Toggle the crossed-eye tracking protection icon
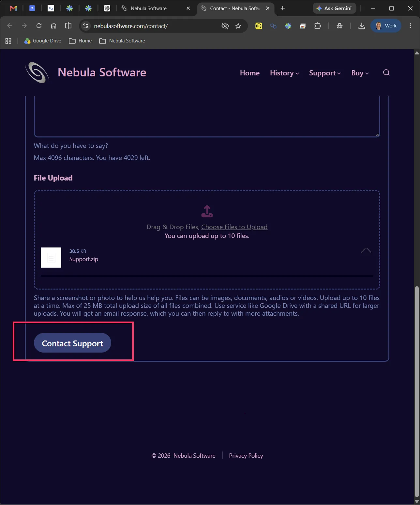The width and height of the screenshot is (420, 505). pos(225,26)
